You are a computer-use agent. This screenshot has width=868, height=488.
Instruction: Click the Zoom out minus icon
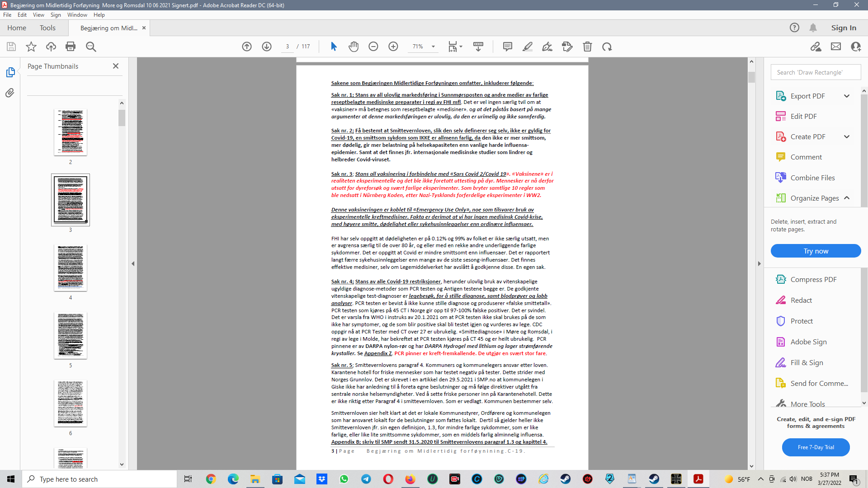pos(373,47)
